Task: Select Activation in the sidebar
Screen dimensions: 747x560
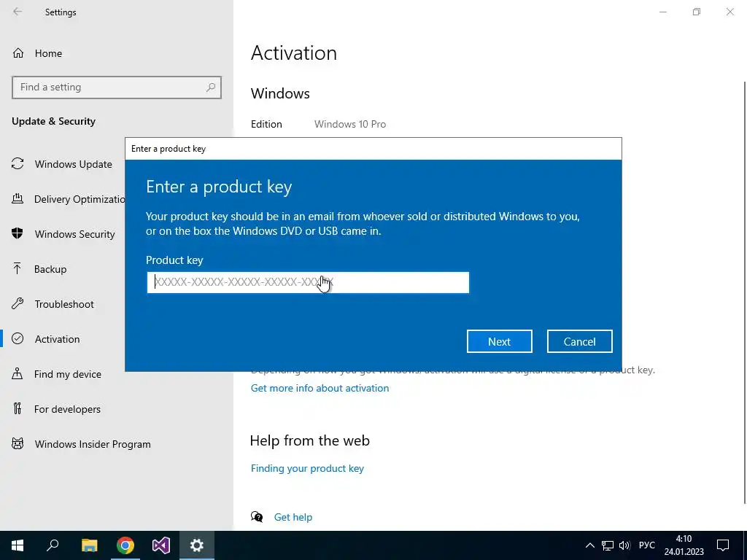Action: click(57, 339)
